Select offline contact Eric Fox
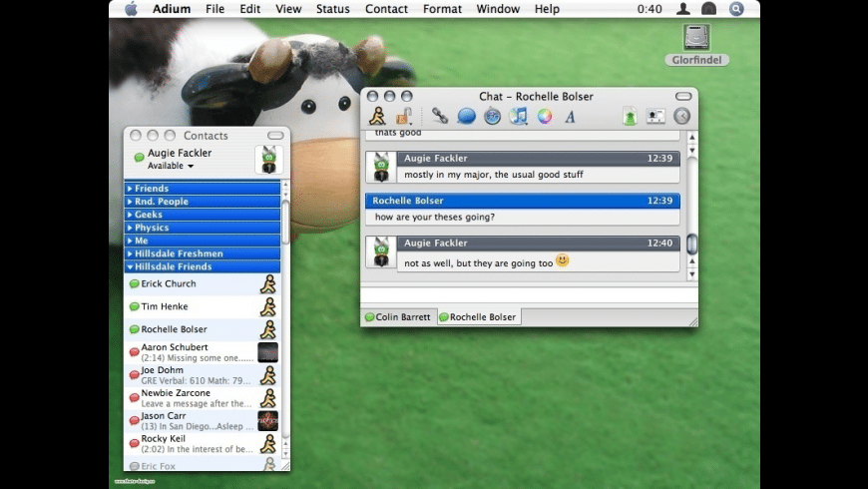 coord(203,464)
